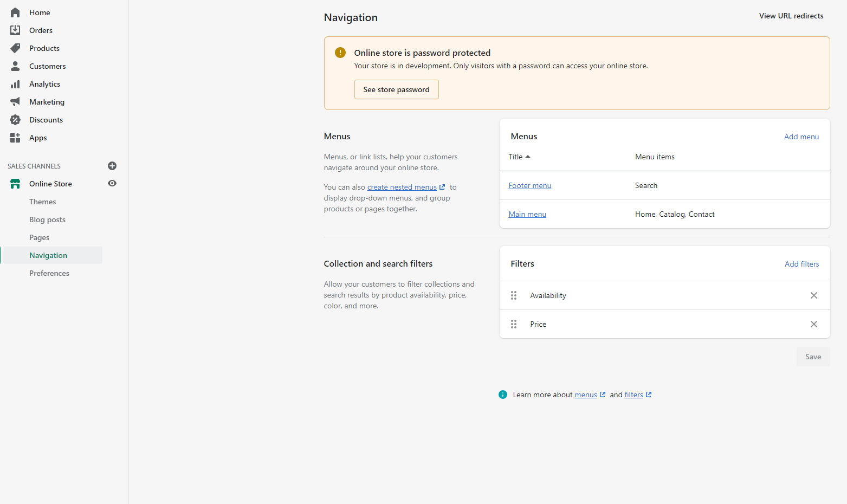Add a sales channel with the plus icon
847x504 pixels.
tap(112, 166)
